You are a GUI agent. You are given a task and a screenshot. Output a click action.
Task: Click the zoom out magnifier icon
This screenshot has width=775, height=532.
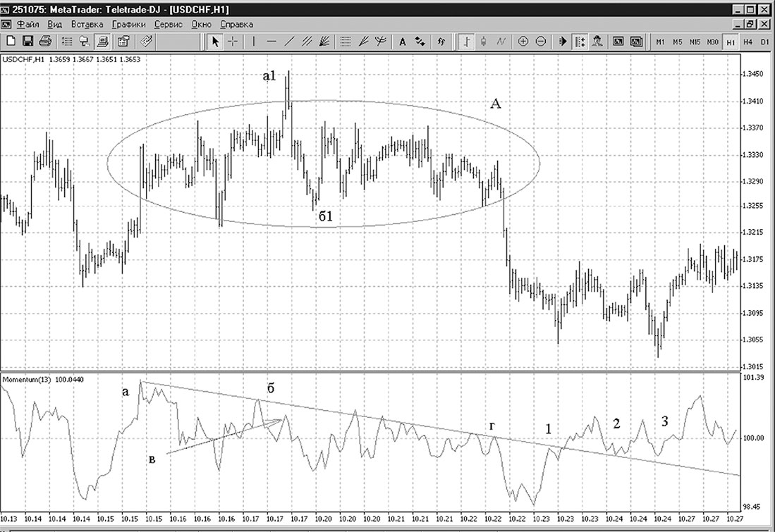(541, 42)
